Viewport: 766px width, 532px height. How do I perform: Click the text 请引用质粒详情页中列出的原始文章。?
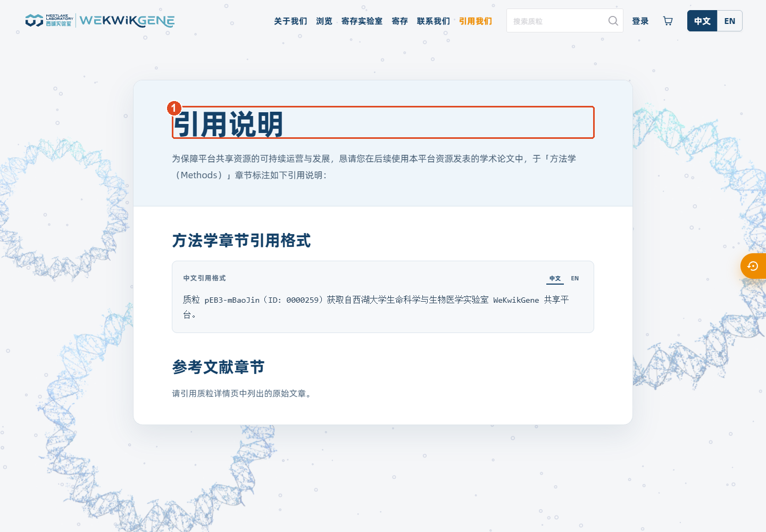pyautogui.click(x=243, y=394)
